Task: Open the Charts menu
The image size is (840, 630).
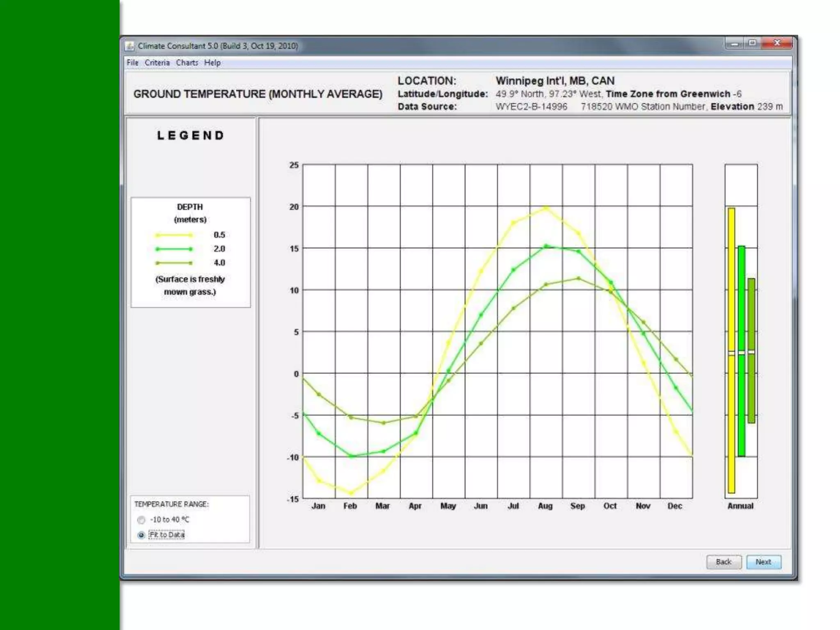Action: (x=187, y=63)
